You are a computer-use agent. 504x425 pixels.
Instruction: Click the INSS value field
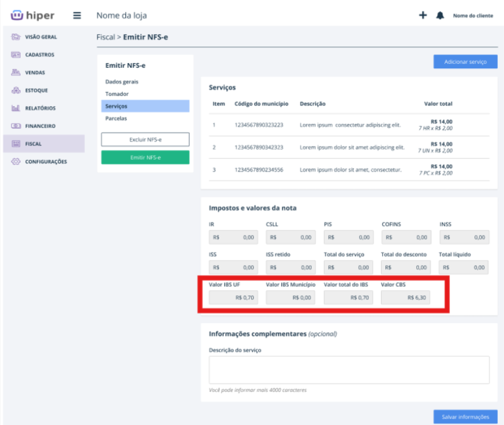coord(464,238)
